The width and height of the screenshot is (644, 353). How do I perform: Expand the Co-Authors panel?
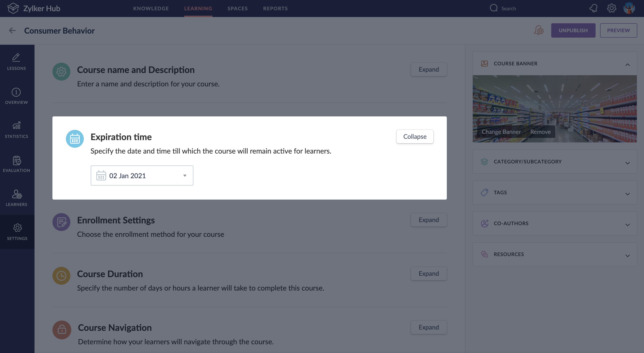tap(627, 225)
